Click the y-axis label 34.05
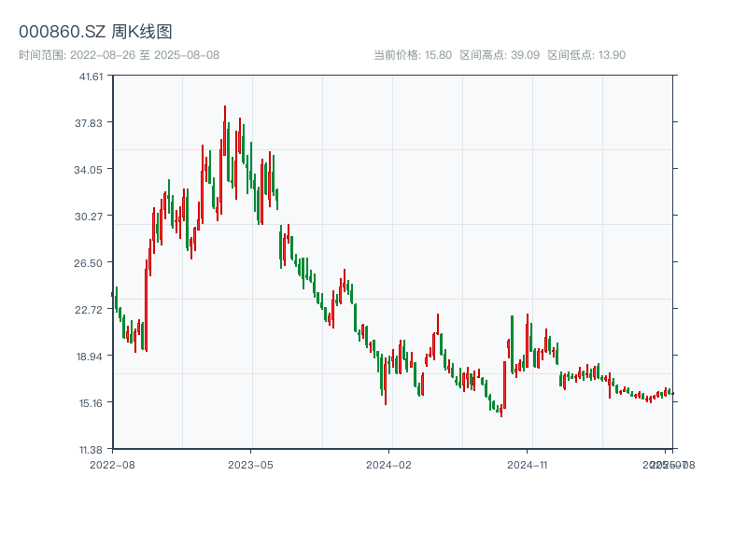 (x=88, y=170)
